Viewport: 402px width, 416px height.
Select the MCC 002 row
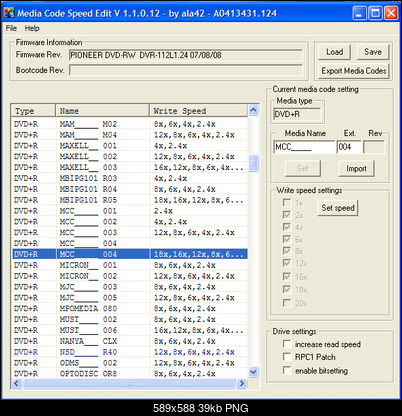point(130,222)
